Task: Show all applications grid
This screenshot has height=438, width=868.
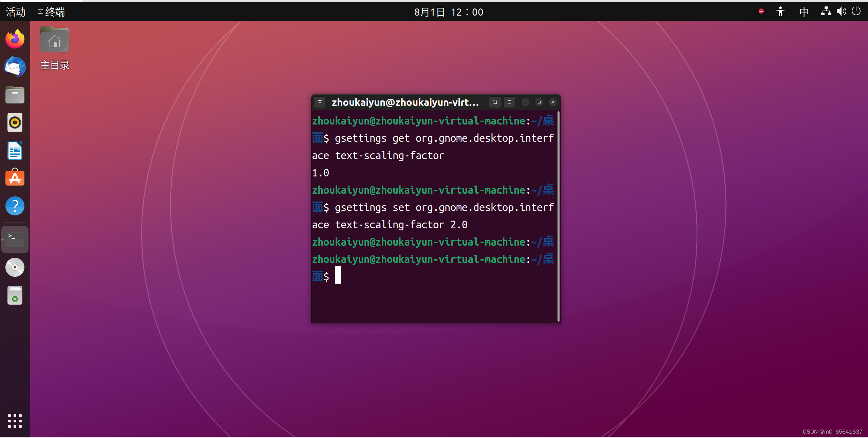Action: 15,421
